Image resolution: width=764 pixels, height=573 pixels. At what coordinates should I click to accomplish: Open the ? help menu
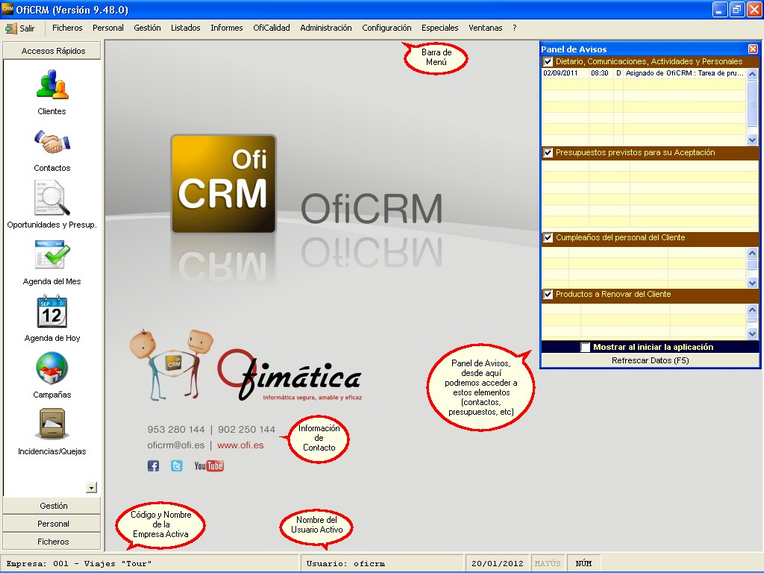point(515,28)
